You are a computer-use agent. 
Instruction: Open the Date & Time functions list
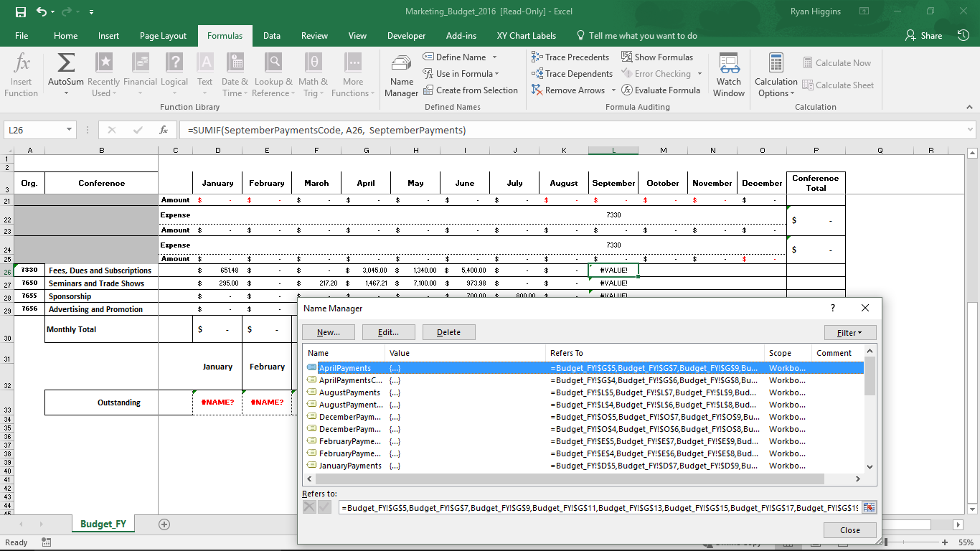235,75
